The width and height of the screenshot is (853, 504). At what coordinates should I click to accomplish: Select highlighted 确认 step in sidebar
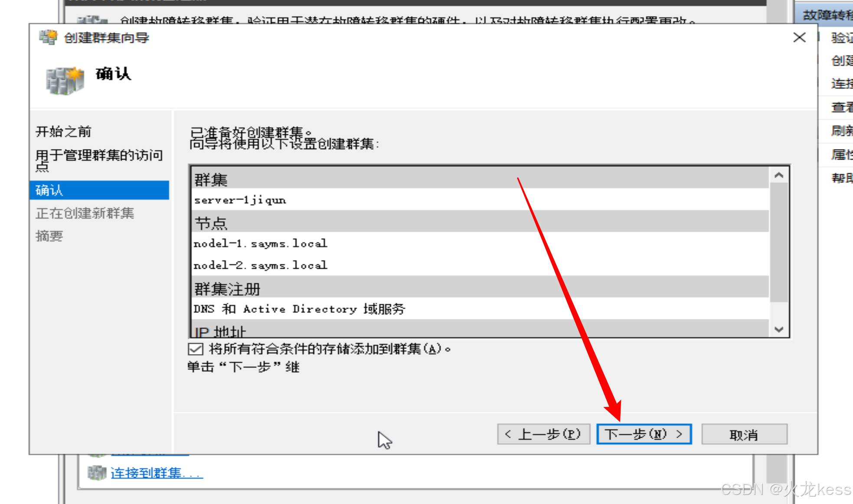click(99, 190)
